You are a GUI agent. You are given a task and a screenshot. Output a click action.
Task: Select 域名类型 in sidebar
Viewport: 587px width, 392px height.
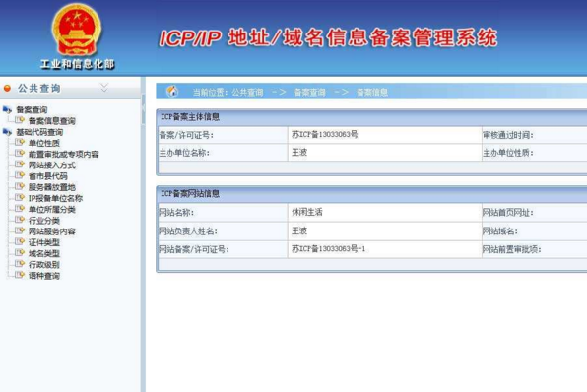pos(44,253)
